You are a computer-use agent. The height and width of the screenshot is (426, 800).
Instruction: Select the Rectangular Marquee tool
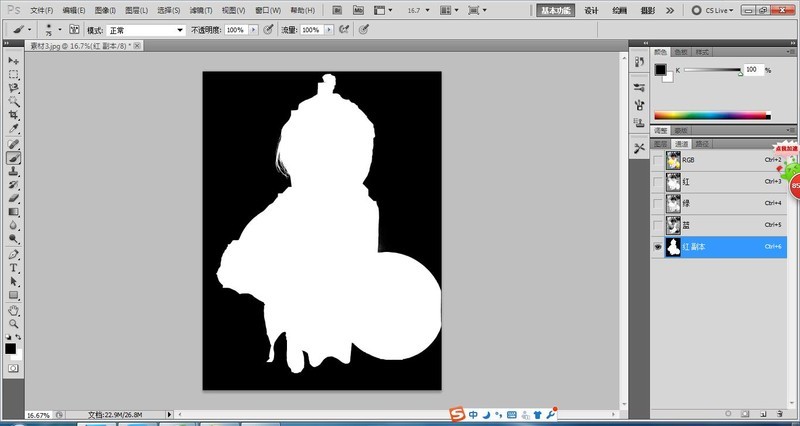pyautogui.click(x=14, y=74)
